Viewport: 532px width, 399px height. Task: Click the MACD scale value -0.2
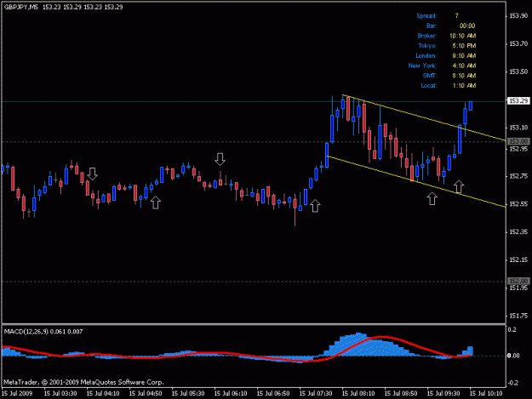[x=512, y=383]
